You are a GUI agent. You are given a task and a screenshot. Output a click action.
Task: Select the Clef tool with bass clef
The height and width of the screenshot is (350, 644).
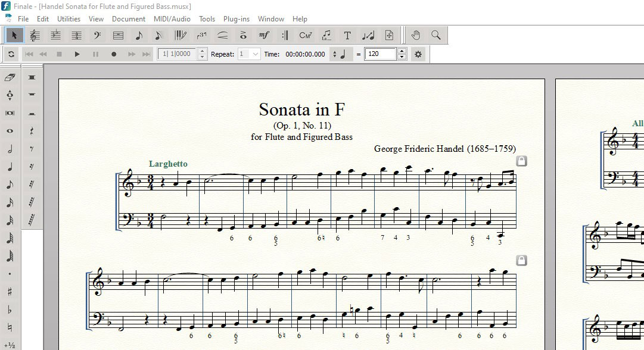point(97,35)
